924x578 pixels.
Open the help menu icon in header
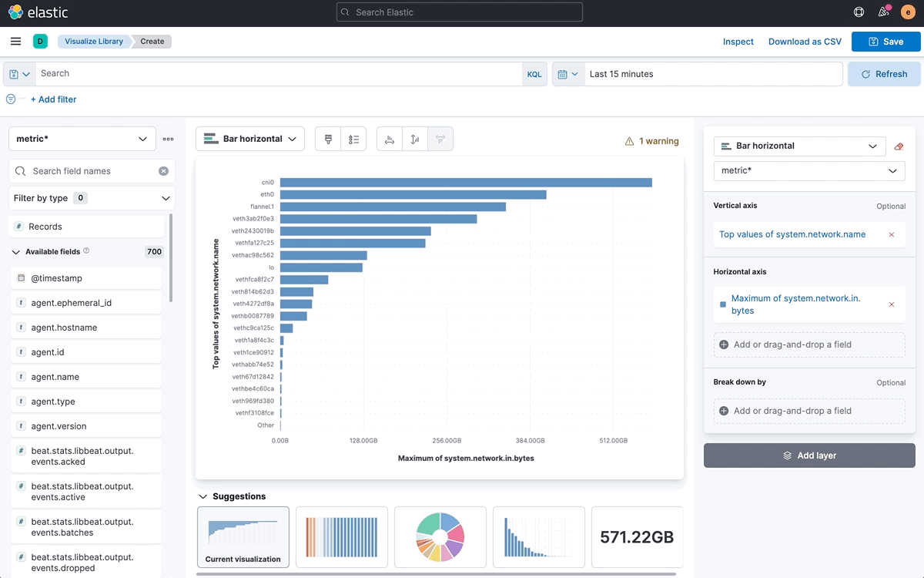[859, 12]
